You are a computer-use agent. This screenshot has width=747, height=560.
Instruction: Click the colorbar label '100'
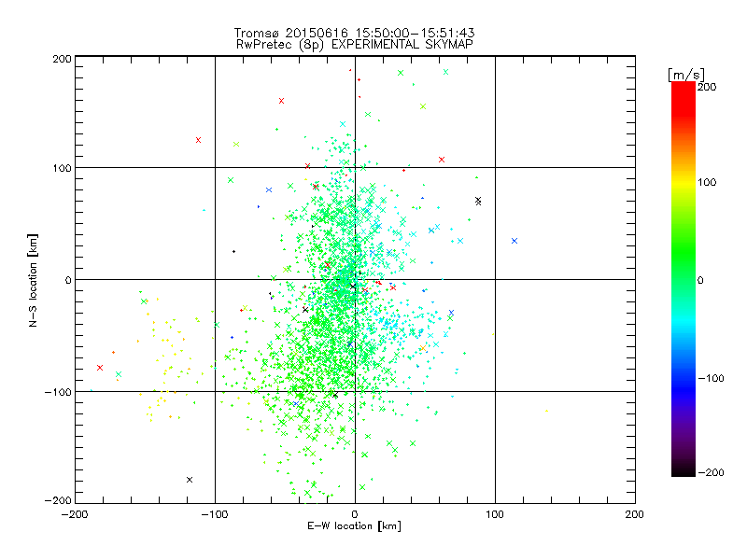(x=707, y=182)
